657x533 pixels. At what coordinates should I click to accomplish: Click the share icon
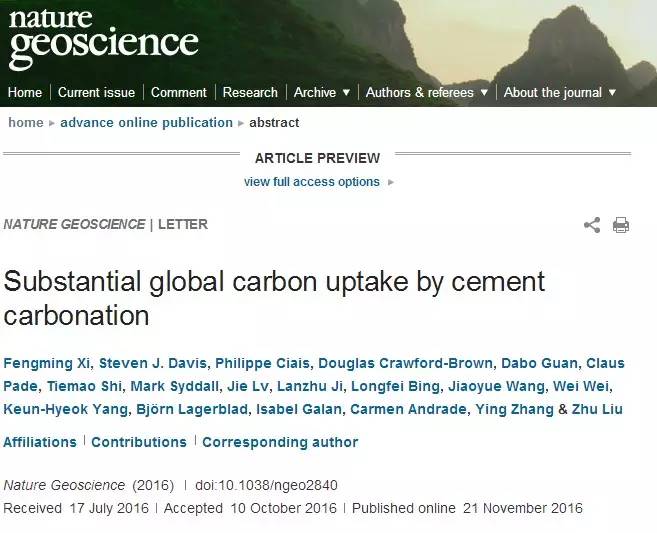592,225
